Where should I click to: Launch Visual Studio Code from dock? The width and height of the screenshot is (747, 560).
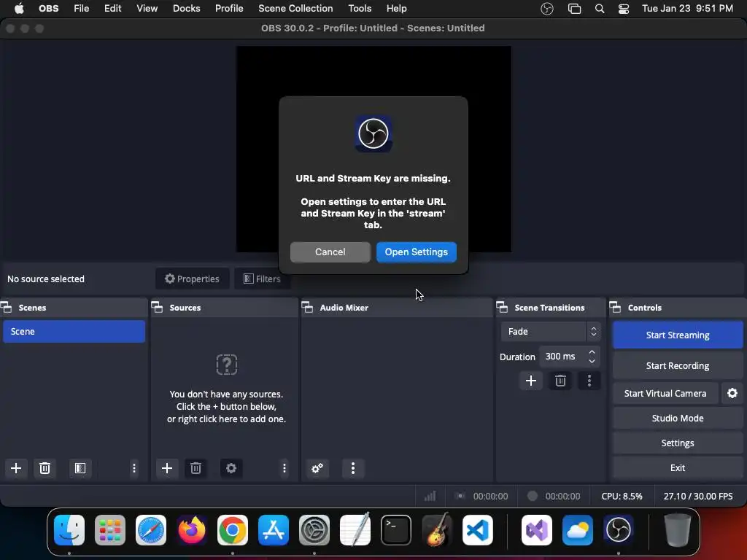coord(477,530)
